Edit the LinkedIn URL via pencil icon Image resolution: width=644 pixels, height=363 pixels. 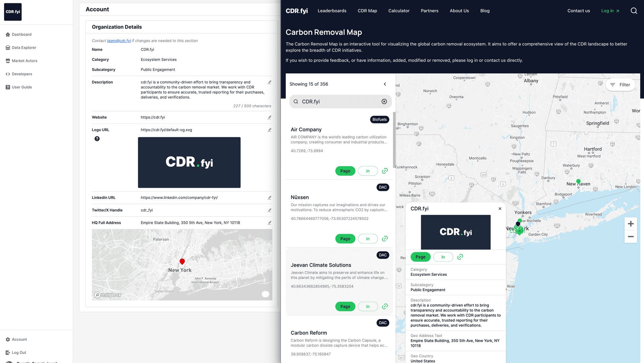[x=269, y=198]
